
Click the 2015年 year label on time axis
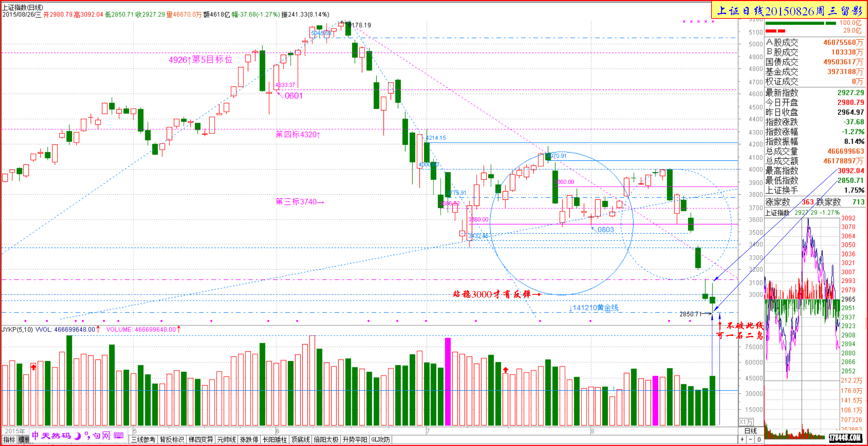tap(14, 431)
